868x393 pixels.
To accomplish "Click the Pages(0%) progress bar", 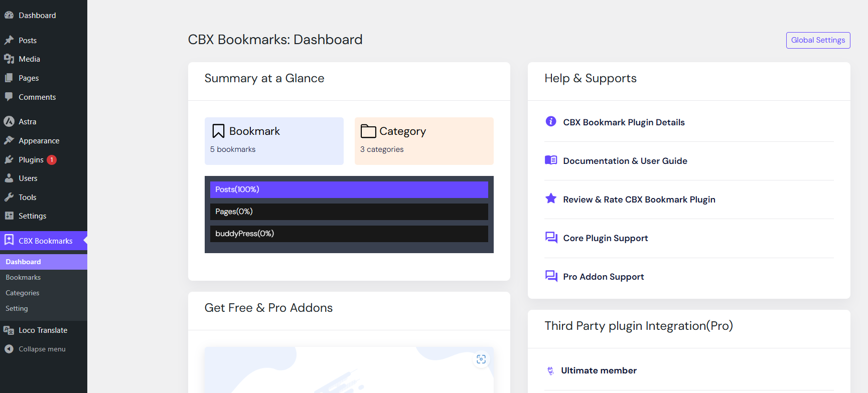I will [x=349, y=212].
